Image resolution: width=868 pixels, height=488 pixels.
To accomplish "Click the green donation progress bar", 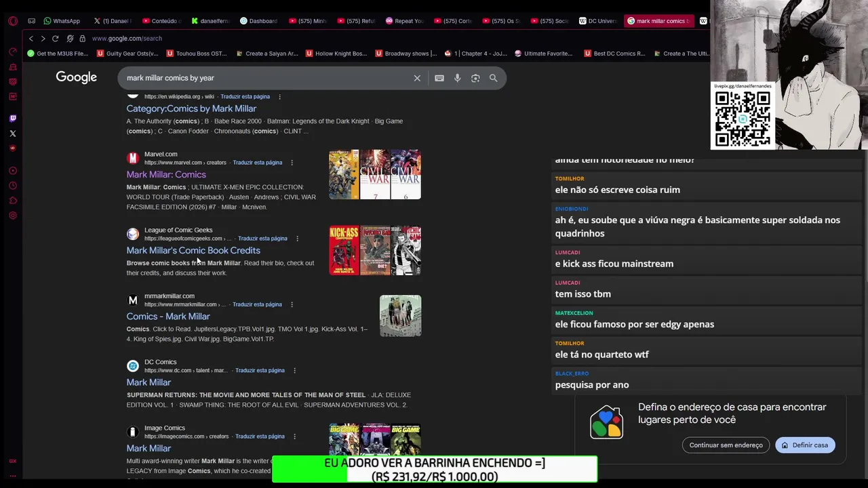I will click(x=435, y=469).
